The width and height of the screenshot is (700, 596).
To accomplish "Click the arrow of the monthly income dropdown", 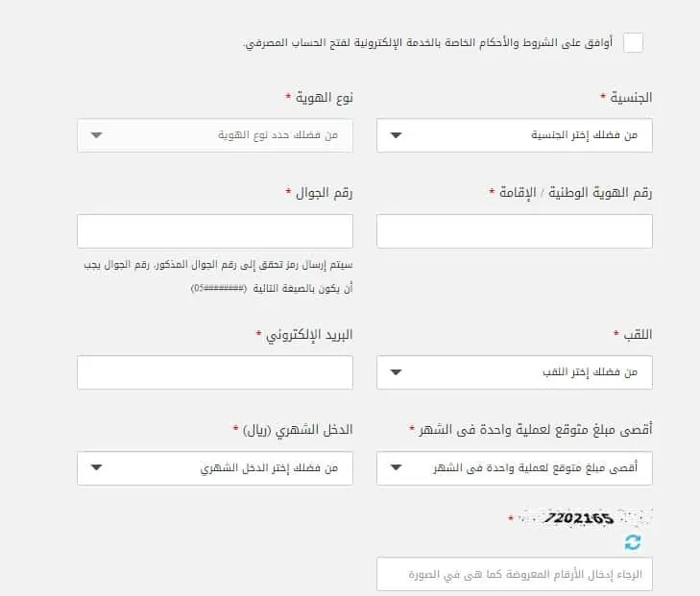I will tap(96, 468).
